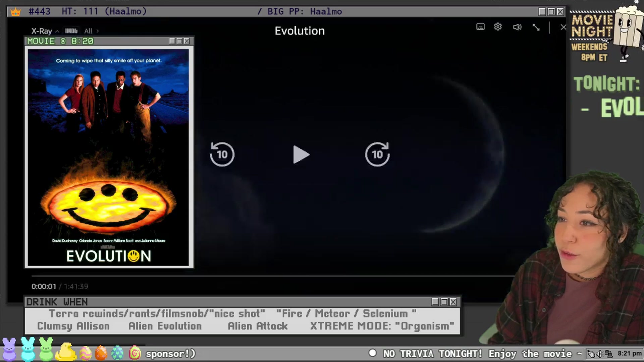Click the green bunny peep icon
The width and height of the screenshot is (644, 362).
(x=46, y=349)
